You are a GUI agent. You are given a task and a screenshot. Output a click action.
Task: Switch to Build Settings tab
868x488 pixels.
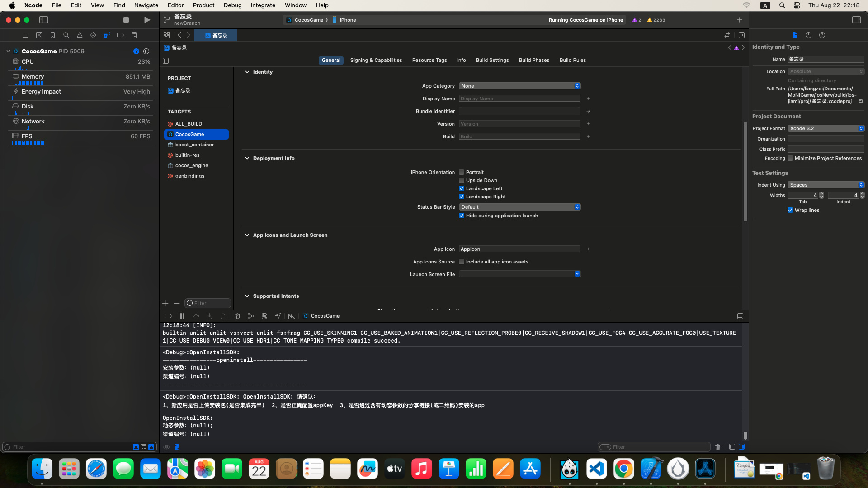[492, 60]
